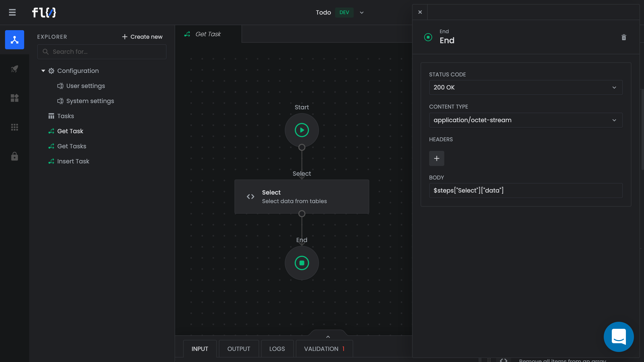644x362 pixels.
Task: Switch to the INPUT tab
Action: coord(200,349)
